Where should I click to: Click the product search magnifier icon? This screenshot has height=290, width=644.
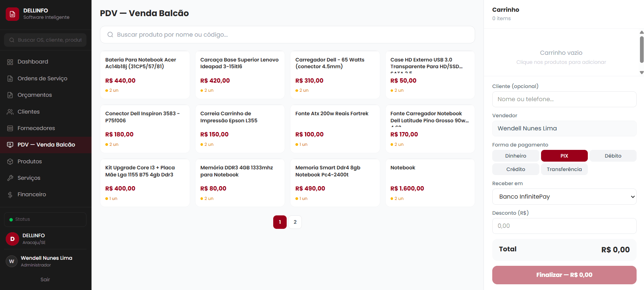(110, 35)
